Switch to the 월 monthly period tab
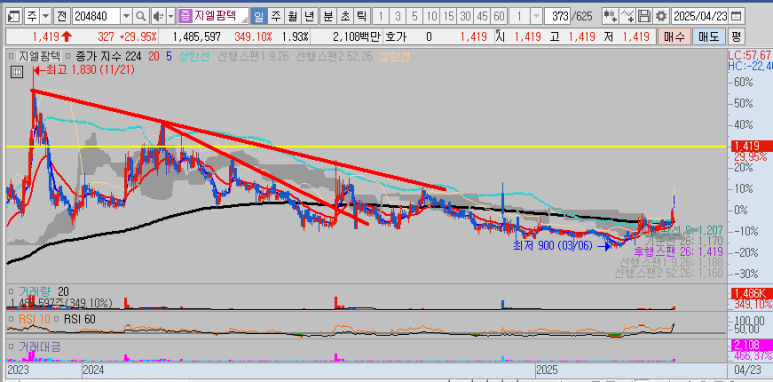Viewport: 773px width, 382px height. (x=292, y=16)
